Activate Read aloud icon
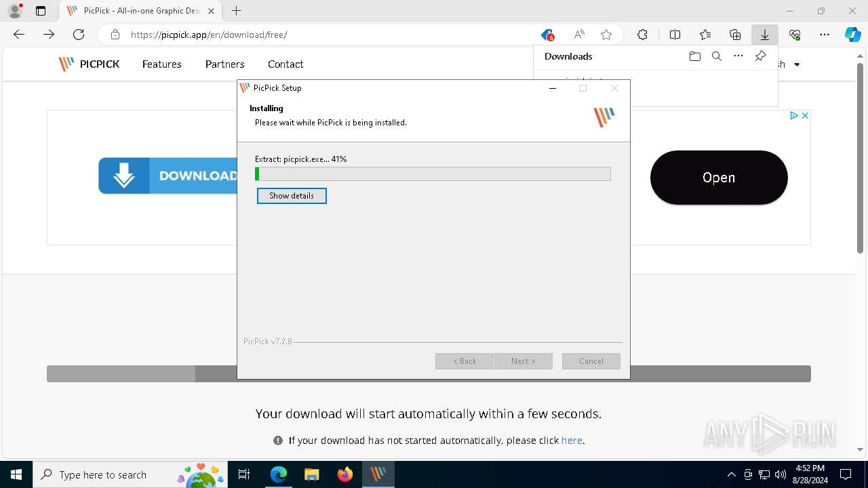 click(578, 35)
